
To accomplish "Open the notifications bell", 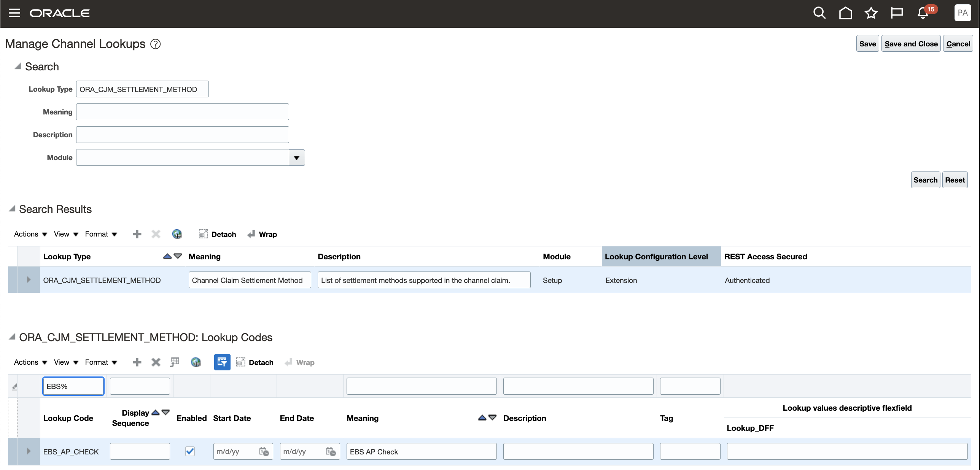I will tap(922, 13).
